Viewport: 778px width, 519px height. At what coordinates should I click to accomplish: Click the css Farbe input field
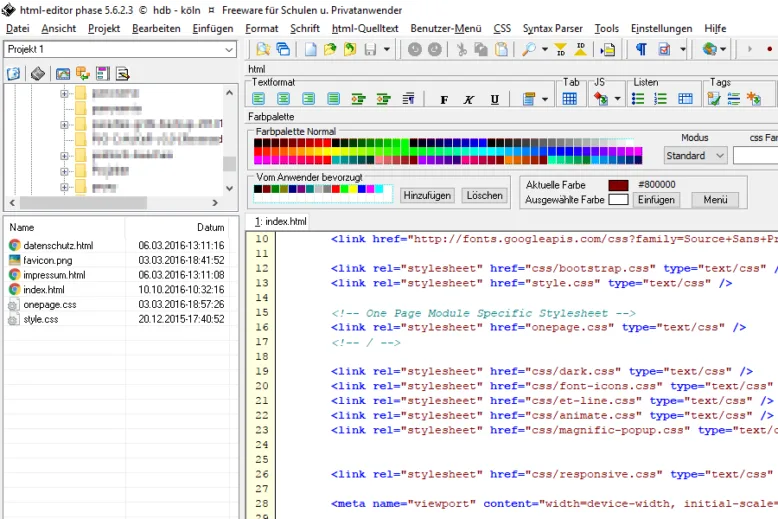coord(755,156)
